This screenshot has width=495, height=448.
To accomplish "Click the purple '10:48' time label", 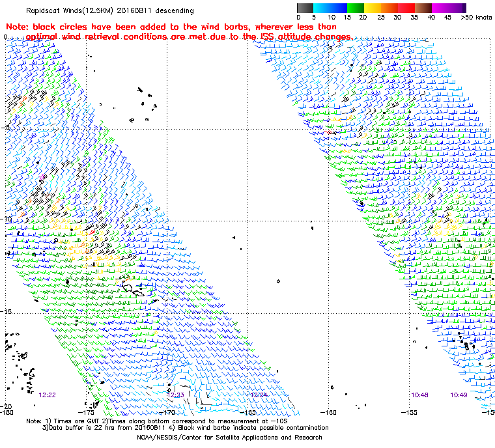I will [x=419, y=395].
